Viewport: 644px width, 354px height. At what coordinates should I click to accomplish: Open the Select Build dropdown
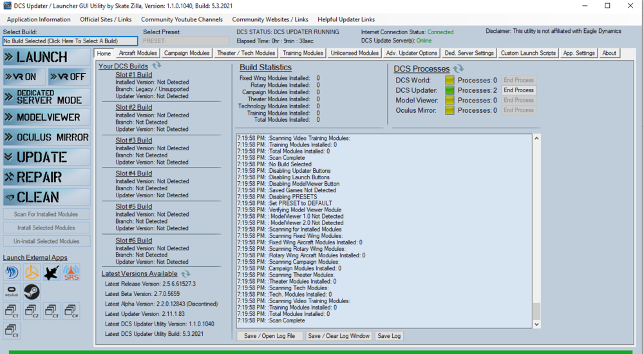tap(70, 41)
